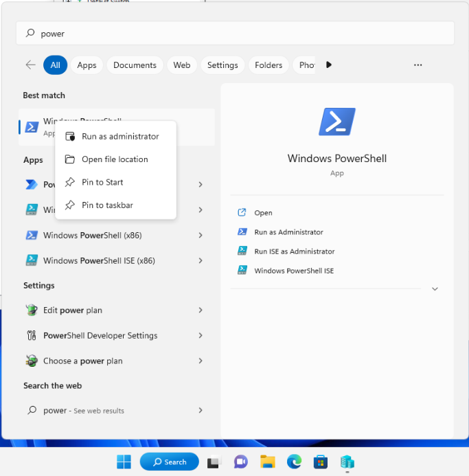This screenshot has width=469, height=476.
Task: Click the large Windows PowerShell app icon
Action: [336, 122]
